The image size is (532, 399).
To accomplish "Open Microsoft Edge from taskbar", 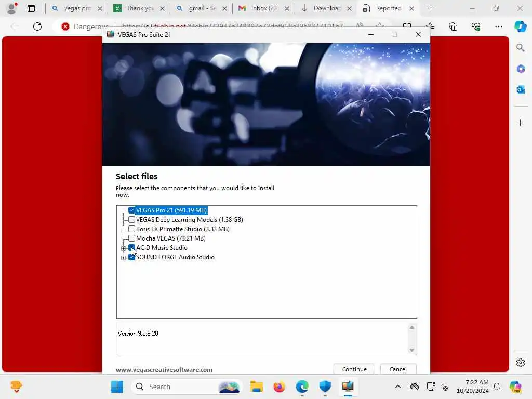I will pos(302,387).
